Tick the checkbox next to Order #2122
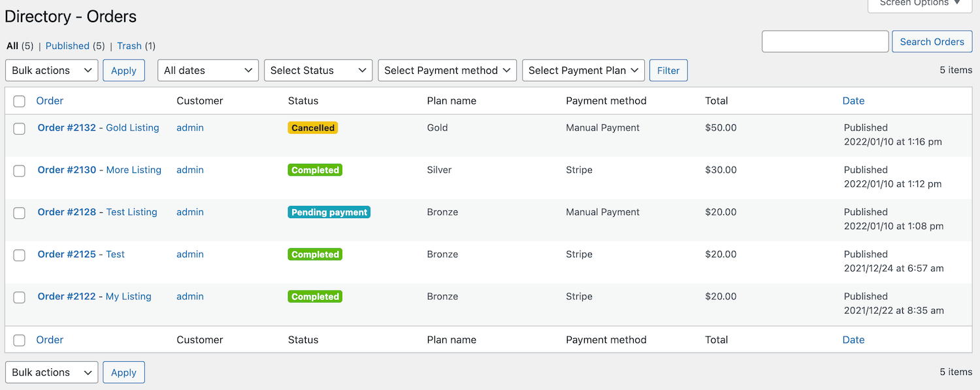Image resolution: width=980 pixels, height=390 pixels. pos(20,297)
